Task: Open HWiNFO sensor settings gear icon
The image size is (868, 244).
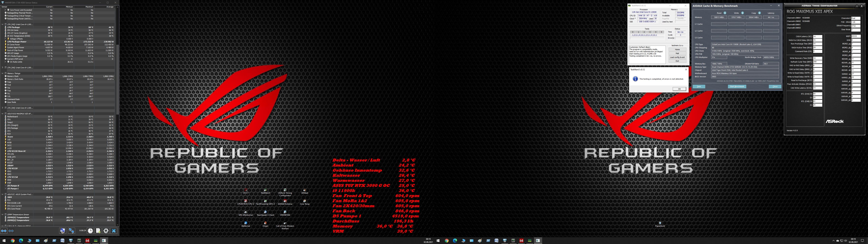Action: click(x=106, y=231)
